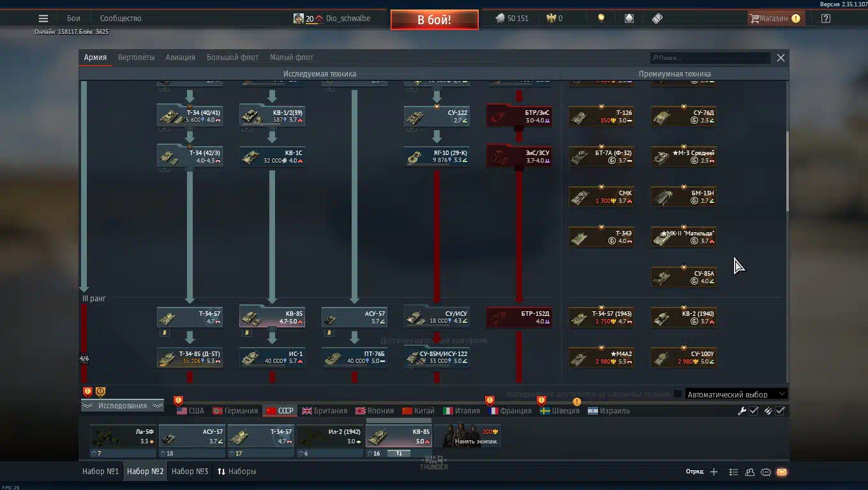Open the Dio_schwalbe player profile
This screenshot has height=490, width=868.
click(x=348, y=19)
